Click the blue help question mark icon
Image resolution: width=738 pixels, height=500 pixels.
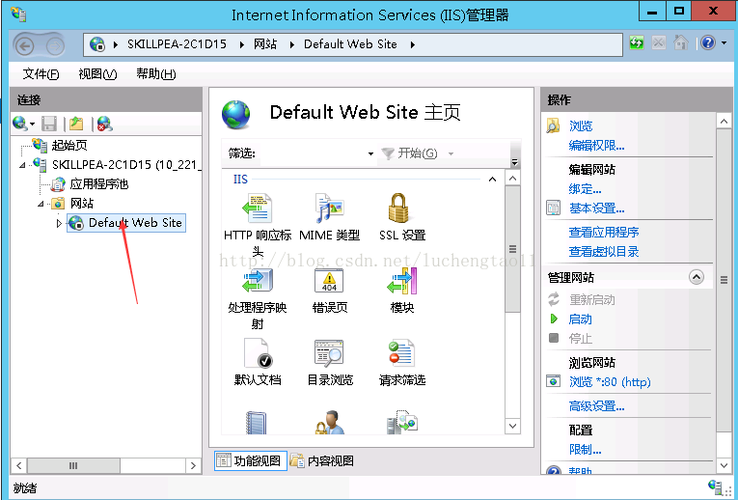(708, 43)
